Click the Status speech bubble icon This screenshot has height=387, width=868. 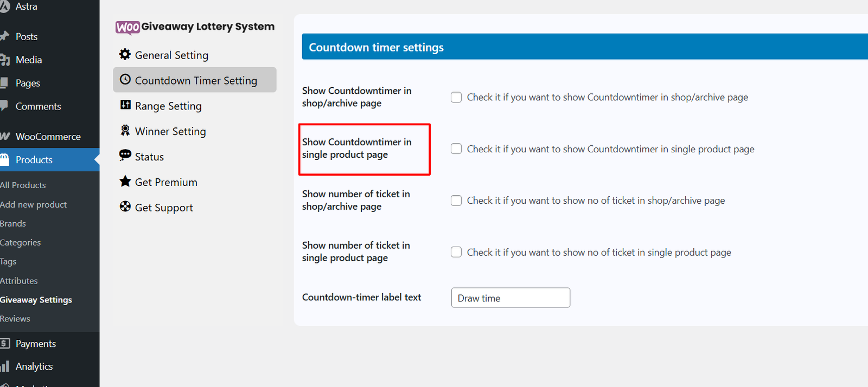pos(125,156)
